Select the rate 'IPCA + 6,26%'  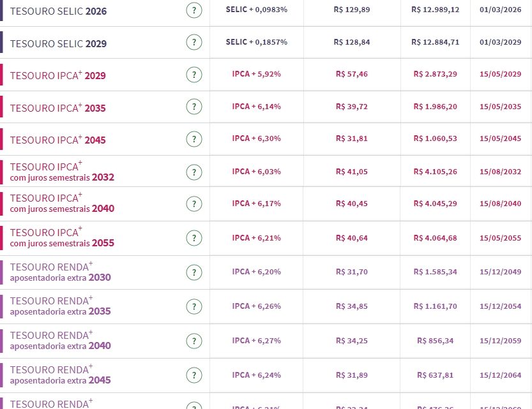[x=257, y=306]
